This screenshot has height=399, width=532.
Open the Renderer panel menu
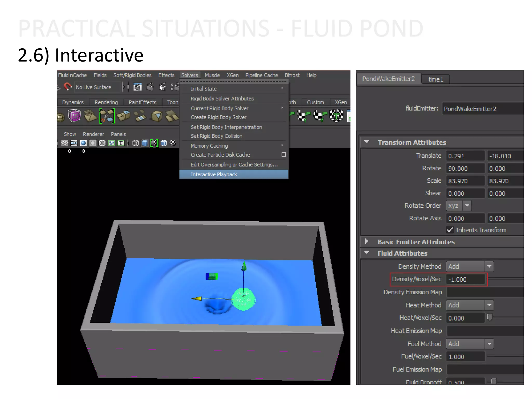click(x=93, y=134)
